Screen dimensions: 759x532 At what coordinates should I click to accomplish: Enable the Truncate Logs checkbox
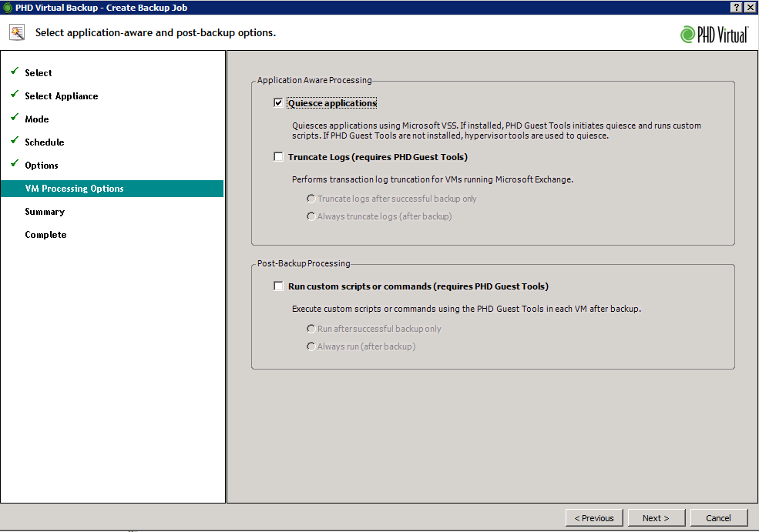(278, 157)
